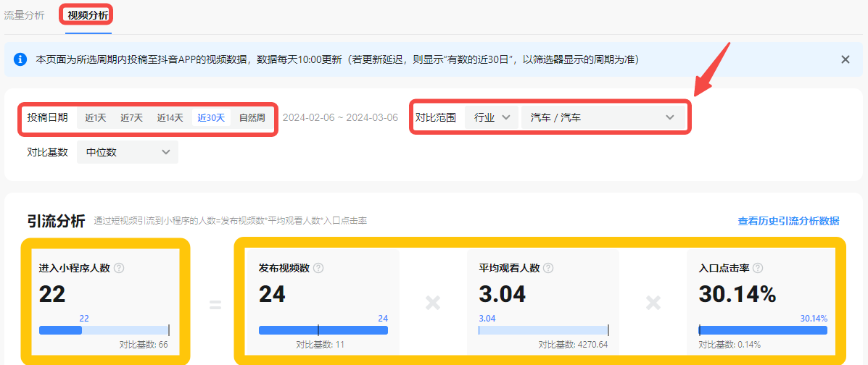Click help icon beside 进入小程序人数
This screenshot has width=868, height=365.
point(119,268)
